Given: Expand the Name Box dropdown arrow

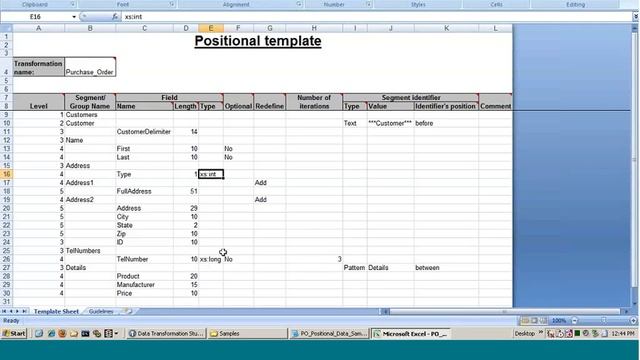Looking at the screenshot, I should [74, 17].
